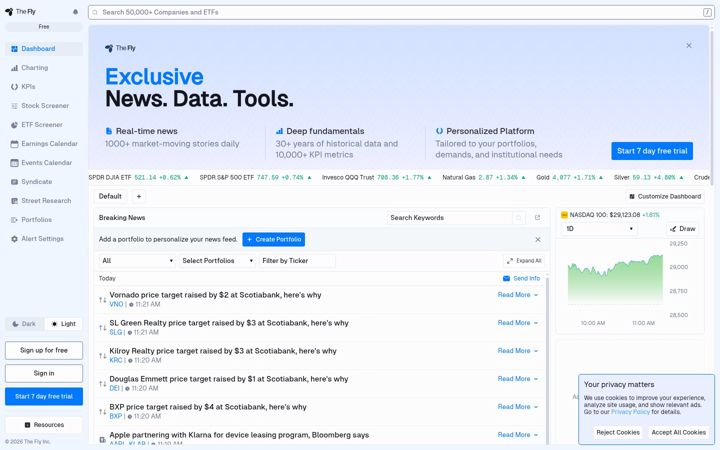Switch to Light theme
This screenshot has width=720, height=450.
[x=63, y=324]
